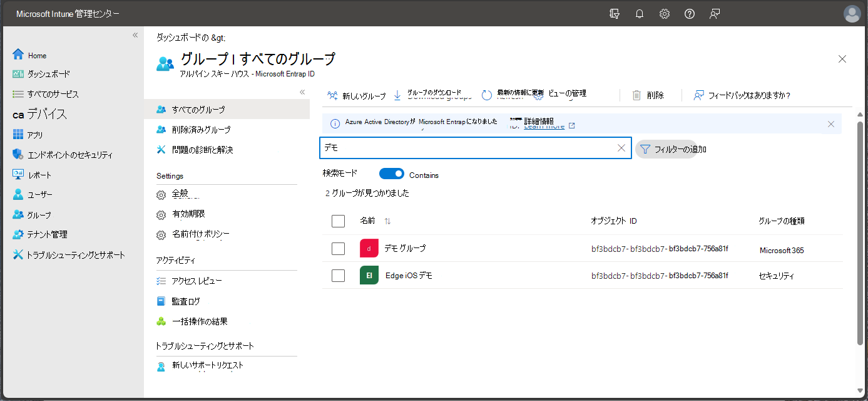Close the groups blade with X

point(842,59)
